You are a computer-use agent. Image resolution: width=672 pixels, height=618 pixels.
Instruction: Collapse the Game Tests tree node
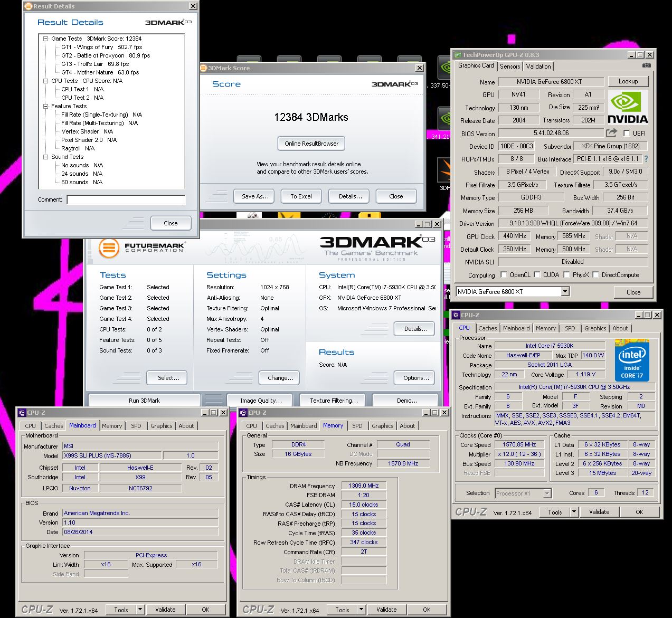pyautogui.click(x=46, y=39)
